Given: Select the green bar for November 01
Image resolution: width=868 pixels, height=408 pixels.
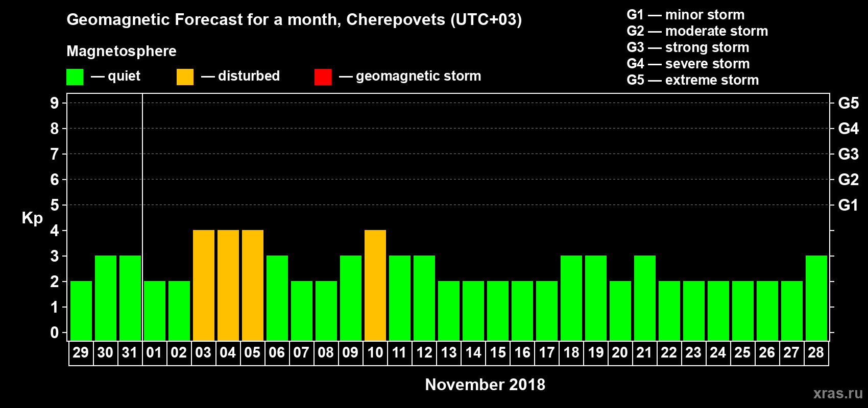Looking at the screenshot, I should (155, 311).
